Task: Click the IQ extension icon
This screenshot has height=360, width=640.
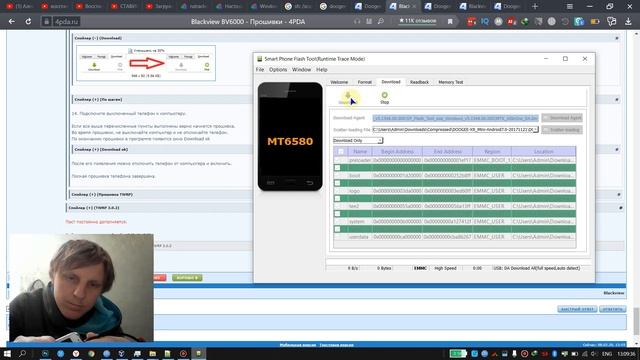Action: [484, 21]
